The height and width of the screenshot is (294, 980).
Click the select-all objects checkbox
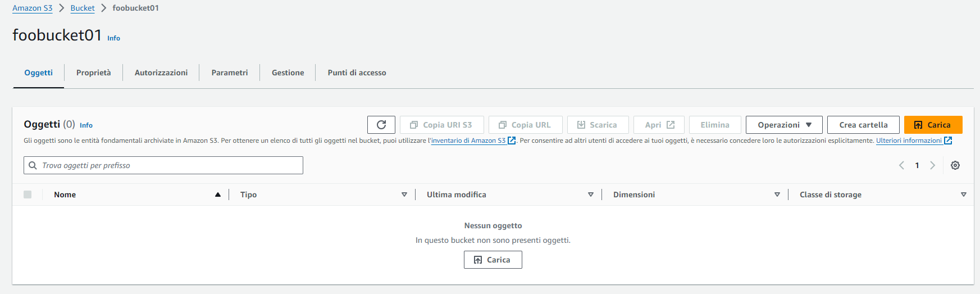[28, 195]
